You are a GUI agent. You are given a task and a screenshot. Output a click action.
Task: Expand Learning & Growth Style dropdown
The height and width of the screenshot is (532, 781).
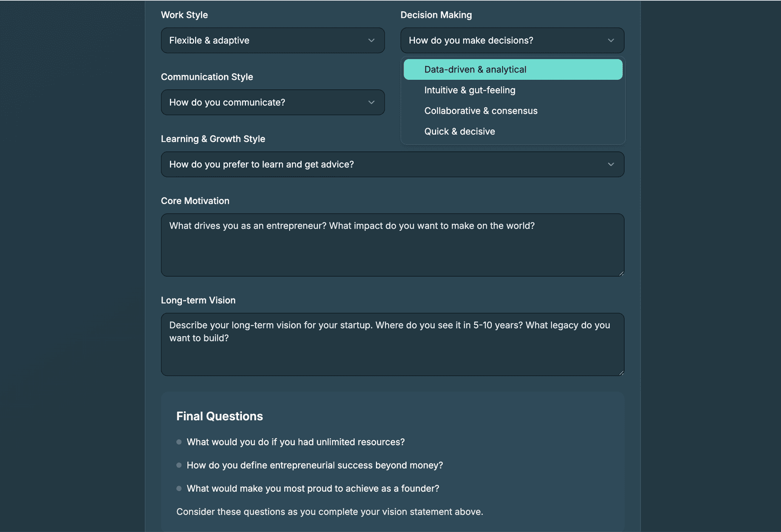click(392, 165)
